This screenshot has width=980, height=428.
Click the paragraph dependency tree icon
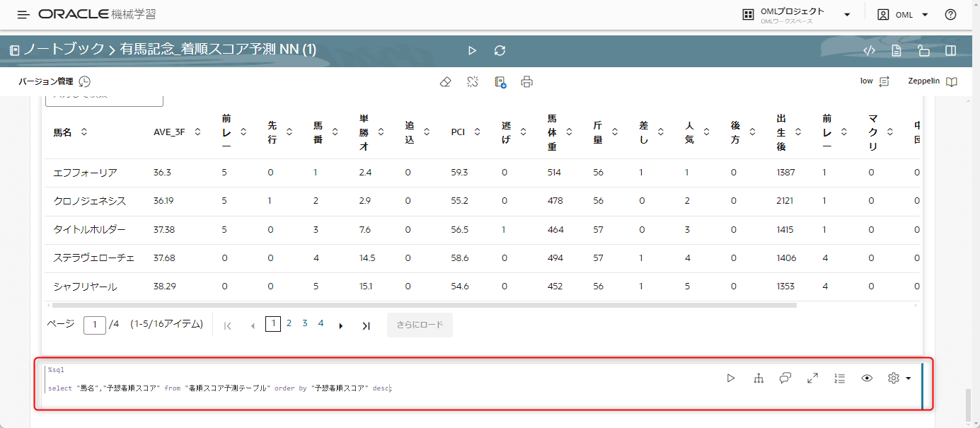tap(759, 378)
